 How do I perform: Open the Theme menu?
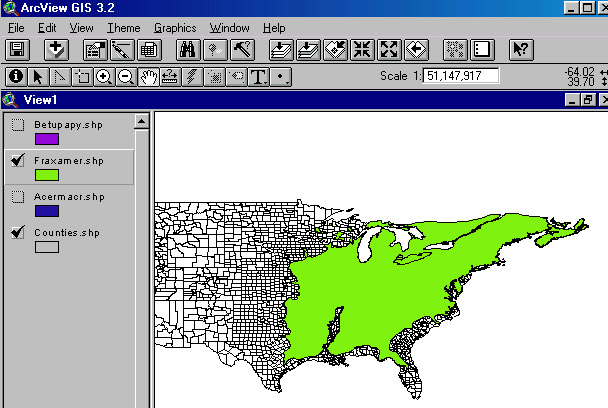point(124,28)
